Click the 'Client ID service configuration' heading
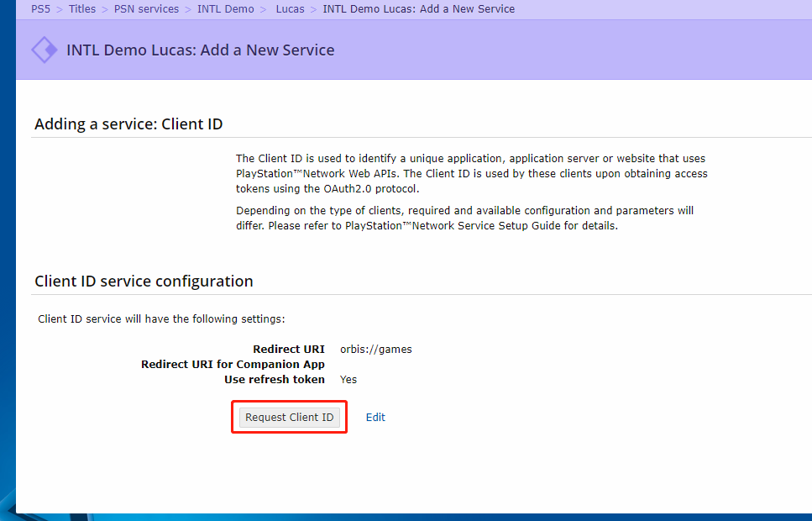Image resolution: width=812 pixels, height=521 pixels. click(144, 281)
